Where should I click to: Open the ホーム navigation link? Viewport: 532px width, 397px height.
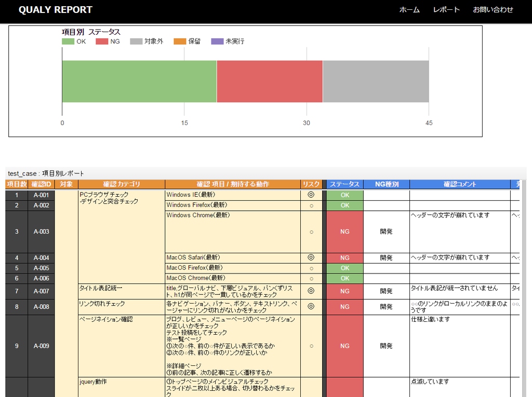[x=409, y=10]
